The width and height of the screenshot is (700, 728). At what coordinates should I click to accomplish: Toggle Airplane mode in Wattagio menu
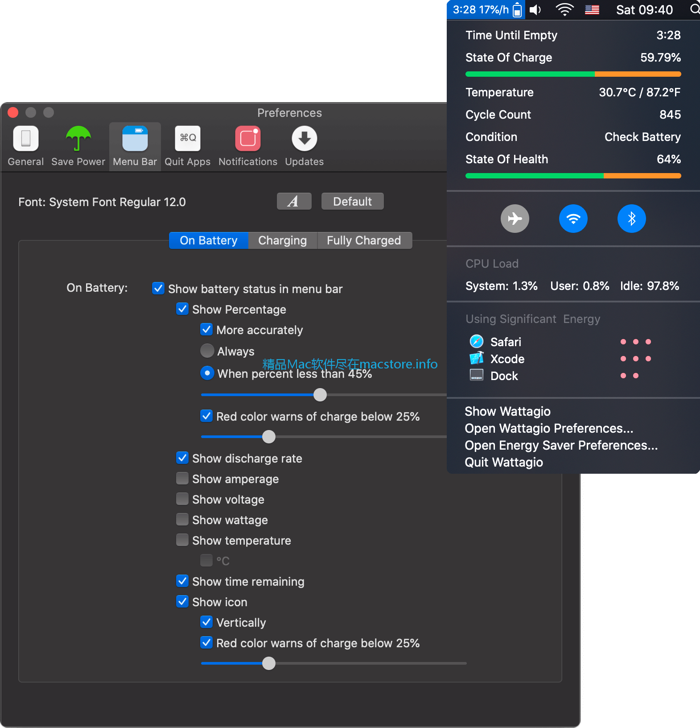click(515, 219)
